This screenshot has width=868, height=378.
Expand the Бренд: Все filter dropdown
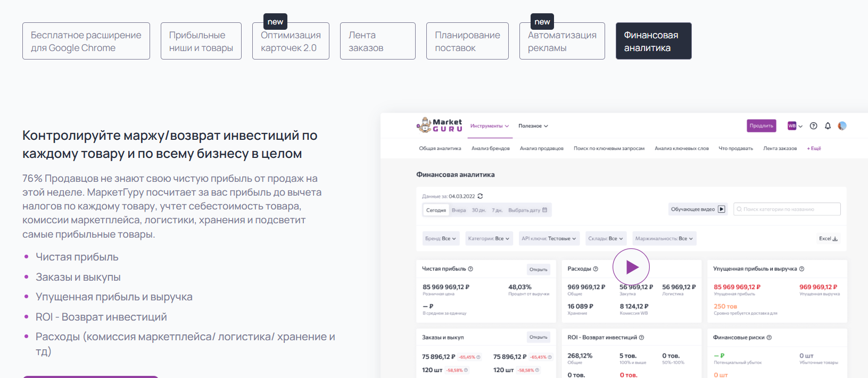[x=440, y=239]
